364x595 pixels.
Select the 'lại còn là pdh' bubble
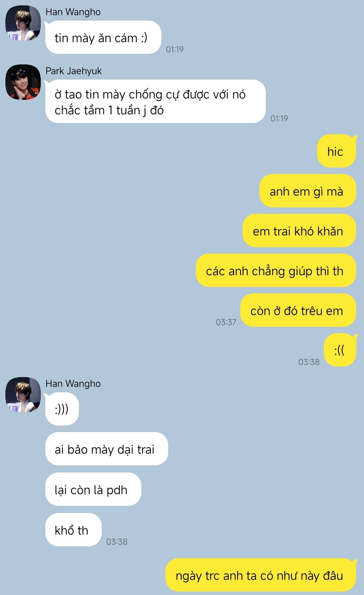pos(93,489)
